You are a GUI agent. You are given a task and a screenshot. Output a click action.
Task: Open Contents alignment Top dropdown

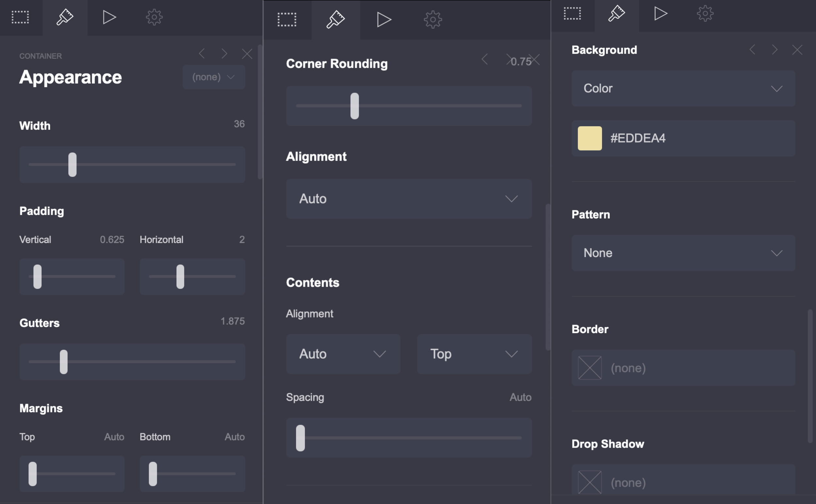[474, 354]
